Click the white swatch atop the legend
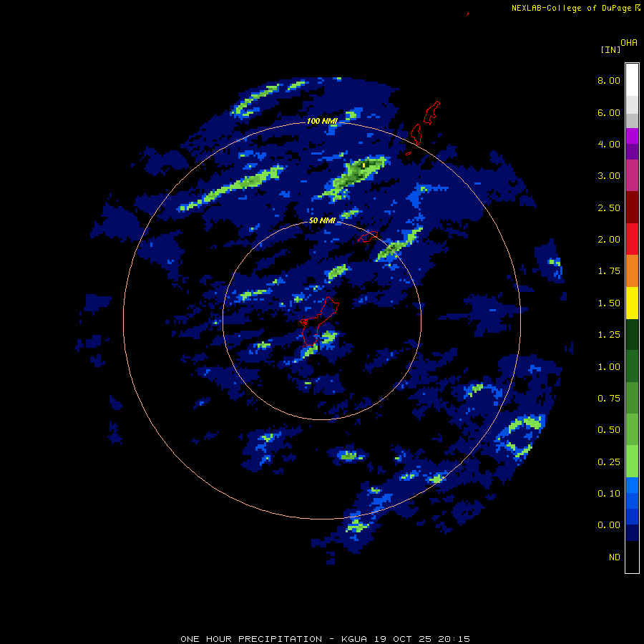 (632, 79)
